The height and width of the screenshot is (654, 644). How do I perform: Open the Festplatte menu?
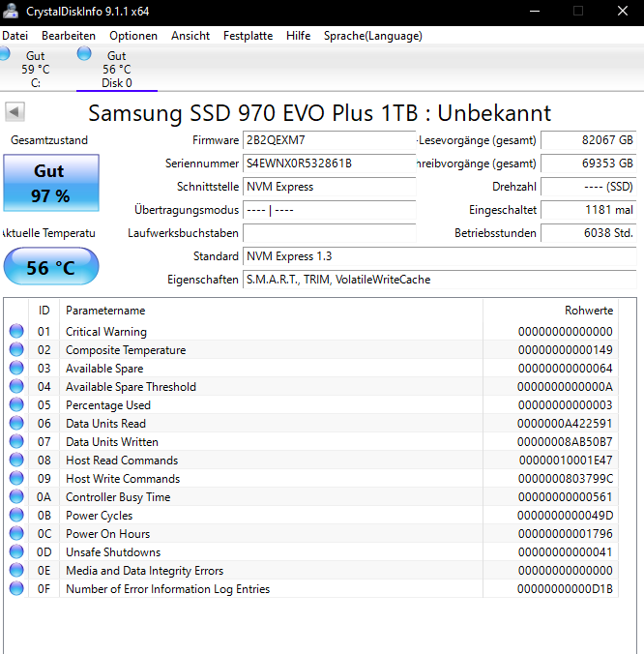point(248,36)
